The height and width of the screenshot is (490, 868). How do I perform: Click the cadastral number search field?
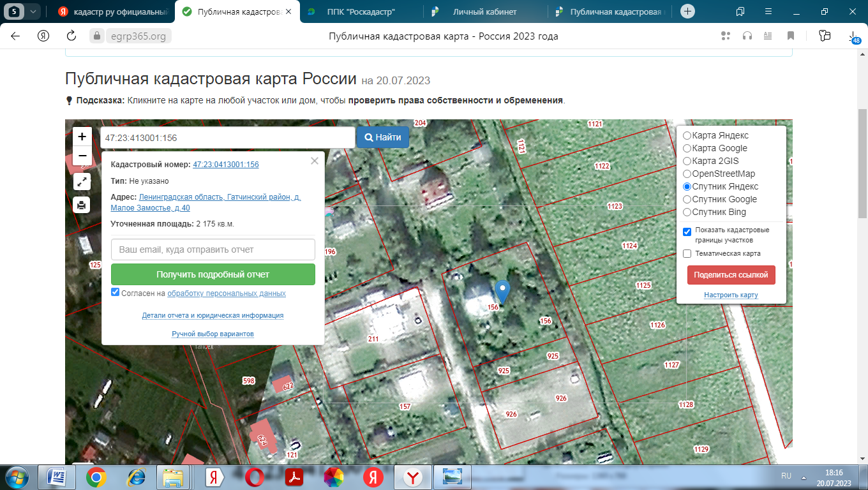click(x=227, y=137)
